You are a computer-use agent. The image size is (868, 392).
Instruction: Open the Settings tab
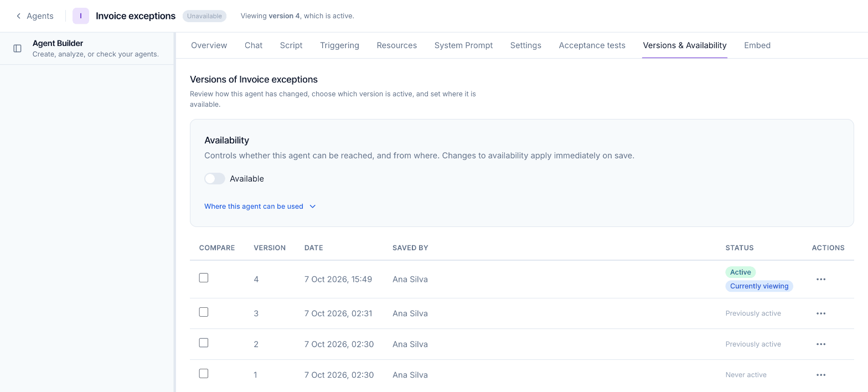pos(526,45)
